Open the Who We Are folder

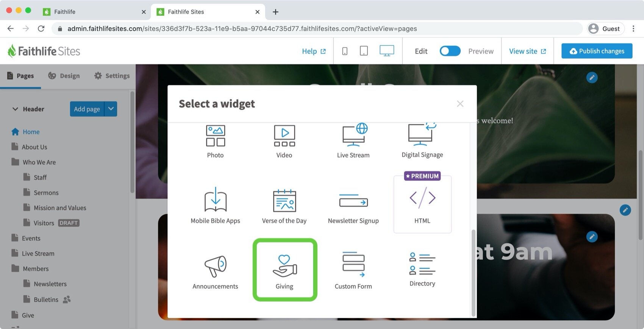33,162
